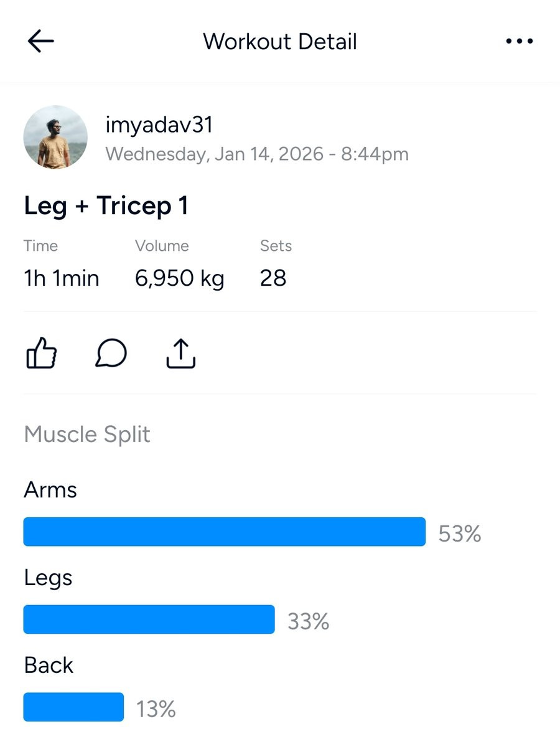The height and width of the screenshot is (747, 560).
Task: Select the Leg + Tricep 1 title
Action: (x=106, y=206)
